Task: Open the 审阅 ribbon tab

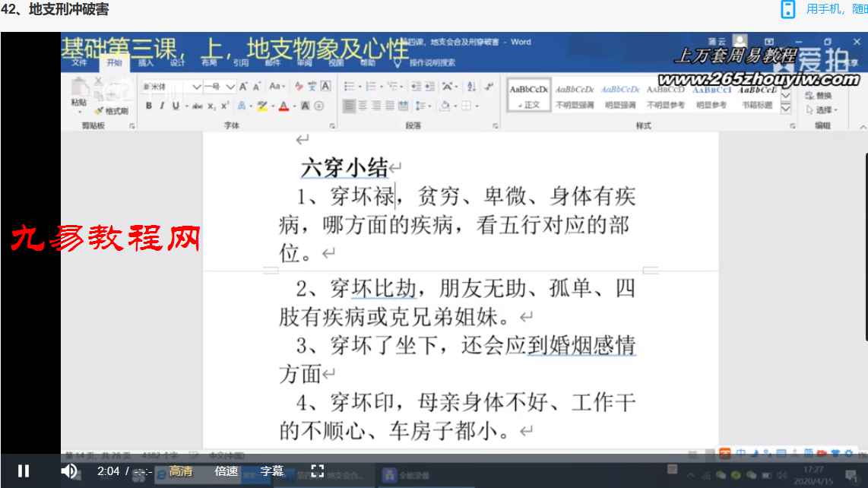Action: (305, 62)
